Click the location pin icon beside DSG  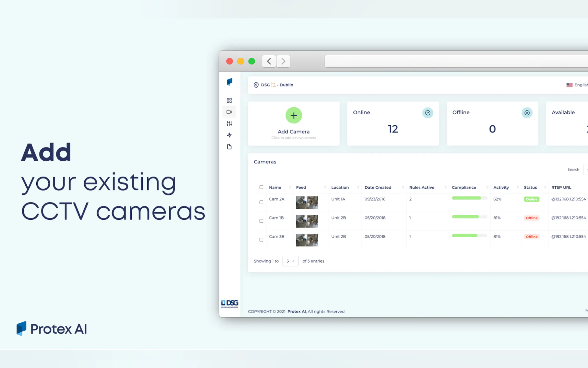point(256,85)
